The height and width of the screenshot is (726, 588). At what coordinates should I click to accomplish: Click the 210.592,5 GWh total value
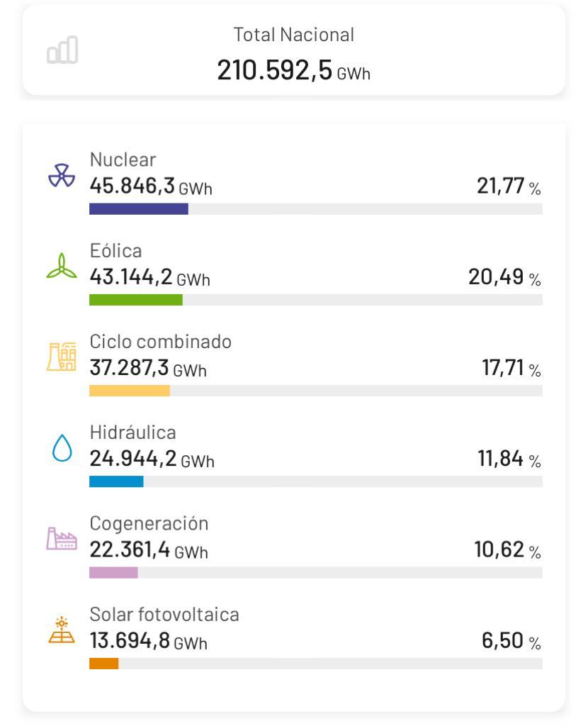point(293,71)
